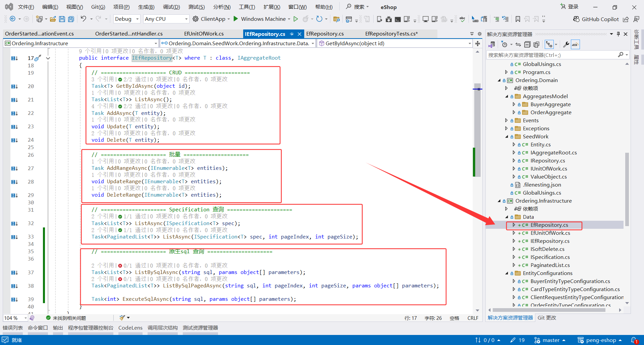Screen dimensions: 644x345
Task: Open the 错误列表 bottom panel tab
Action: point(13,328)
